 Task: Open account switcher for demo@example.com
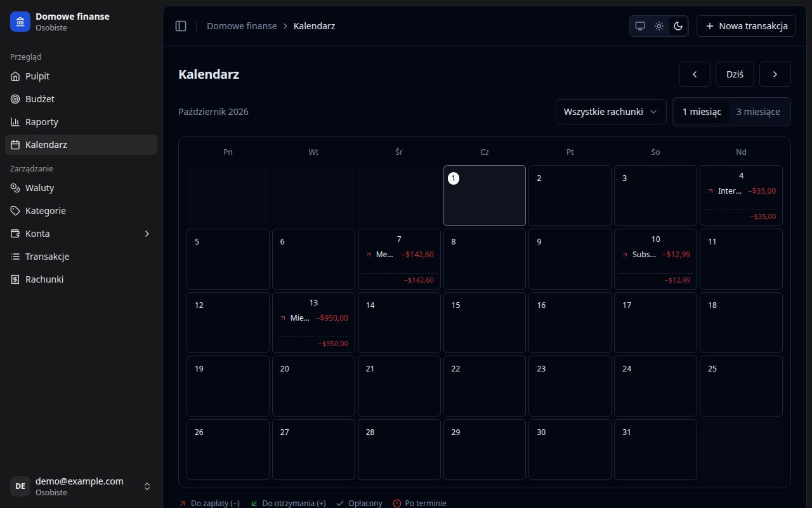pyautogui.click(x=81, y=486)
